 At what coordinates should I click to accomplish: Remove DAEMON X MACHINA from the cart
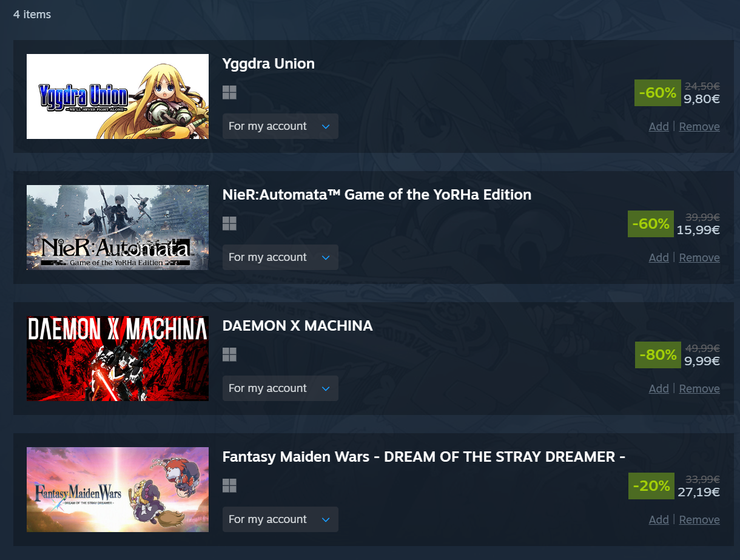tap(699, 388)
